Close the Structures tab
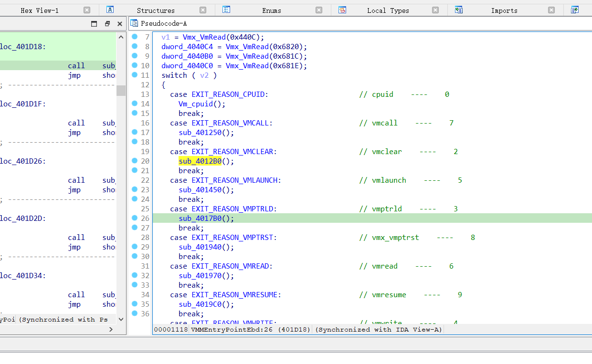 pos(203,10)
